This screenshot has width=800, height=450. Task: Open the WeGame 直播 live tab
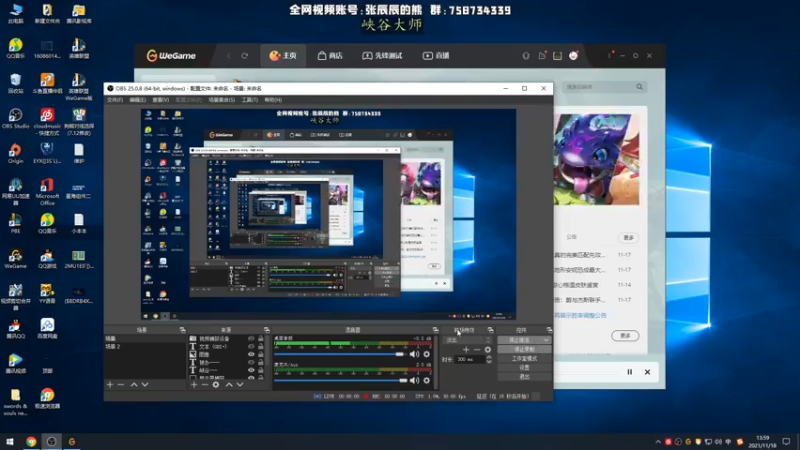point(436,56)
